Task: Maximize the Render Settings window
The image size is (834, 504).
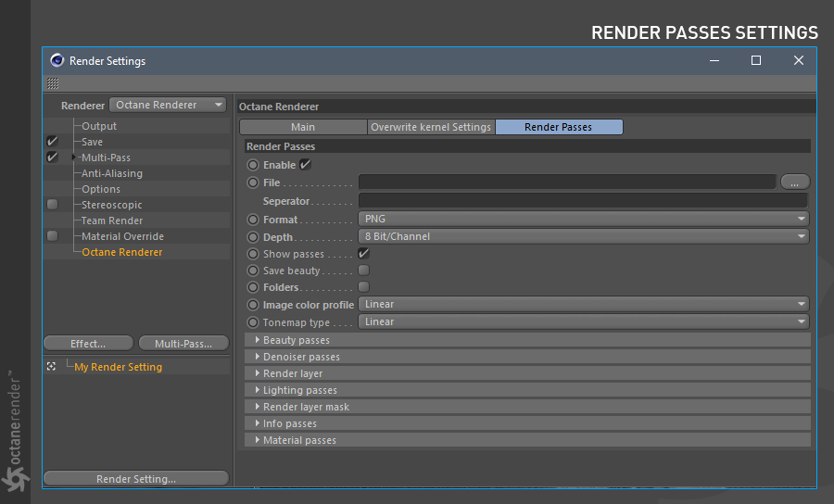Action: (756, 60)
